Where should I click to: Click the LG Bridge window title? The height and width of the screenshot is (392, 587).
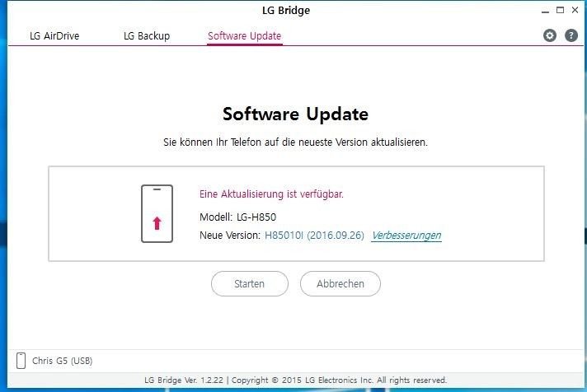(x=286, y=11)
